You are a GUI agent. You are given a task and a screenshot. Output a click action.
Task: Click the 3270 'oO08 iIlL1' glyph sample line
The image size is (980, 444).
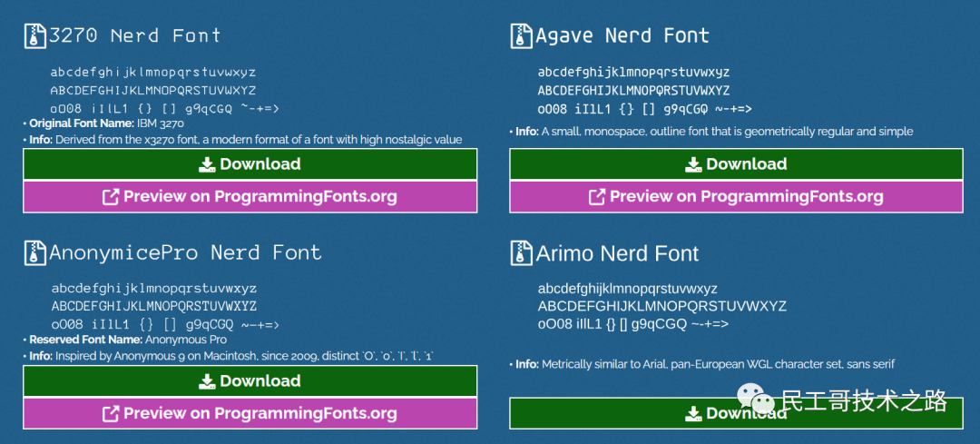click(x=165, y=109)
